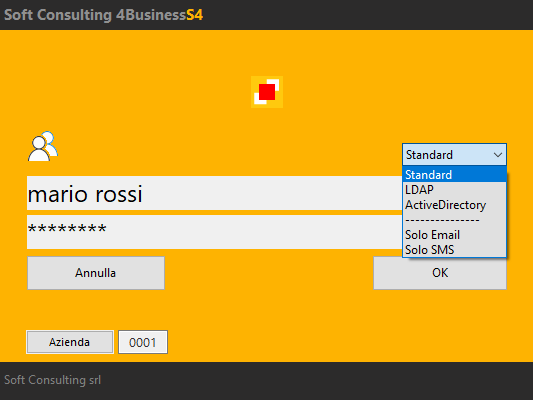Focus the masked password field
Viewport: 533px width, 400px height.
tap(214, 232)
